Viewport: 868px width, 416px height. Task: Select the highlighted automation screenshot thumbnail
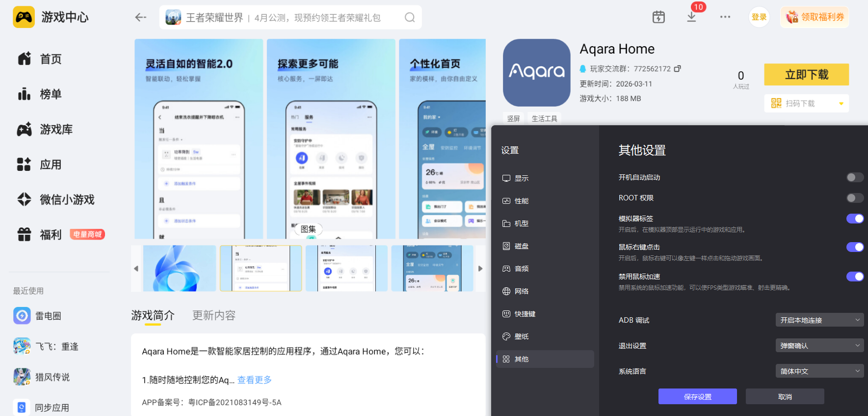pos(261,268)
